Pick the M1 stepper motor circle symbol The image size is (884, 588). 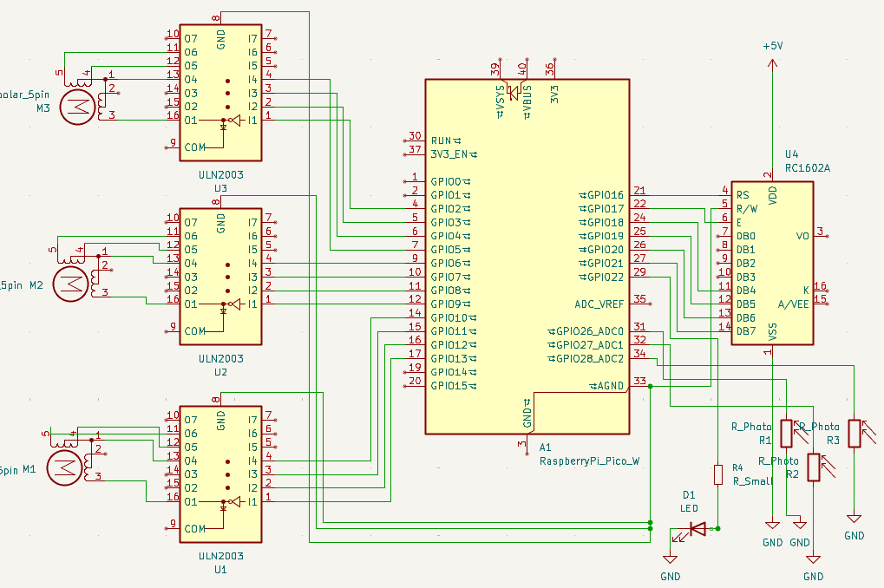[64, 467]
